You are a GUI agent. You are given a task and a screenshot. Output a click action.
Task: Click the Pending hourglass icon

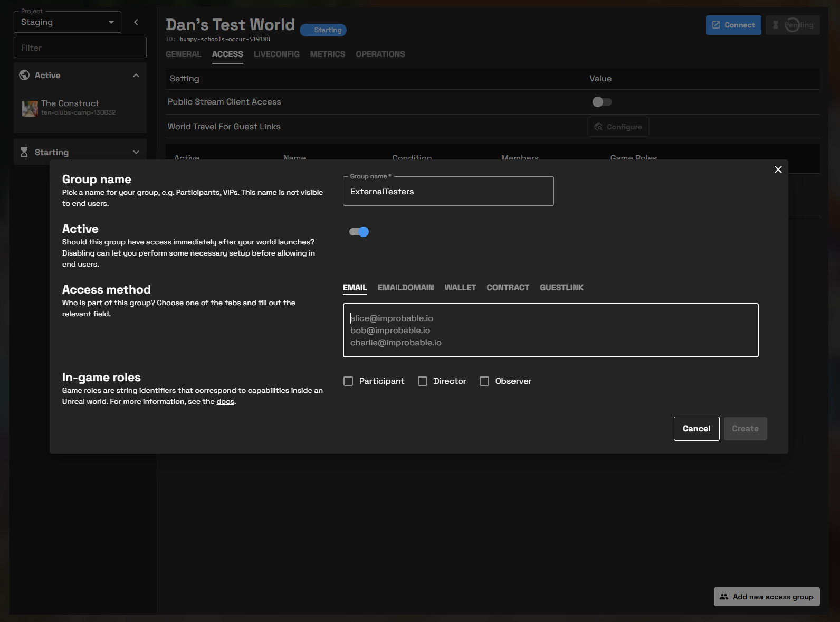776,25
